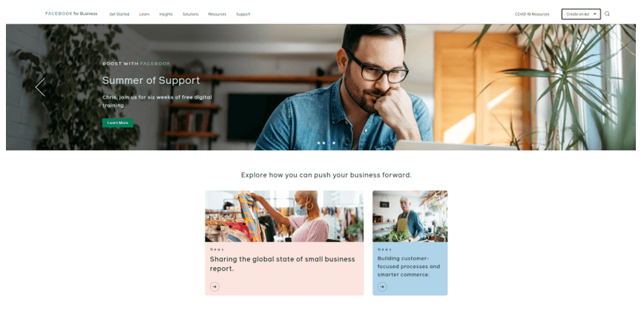Open small business report arrow circle

(x=214, y=287)
